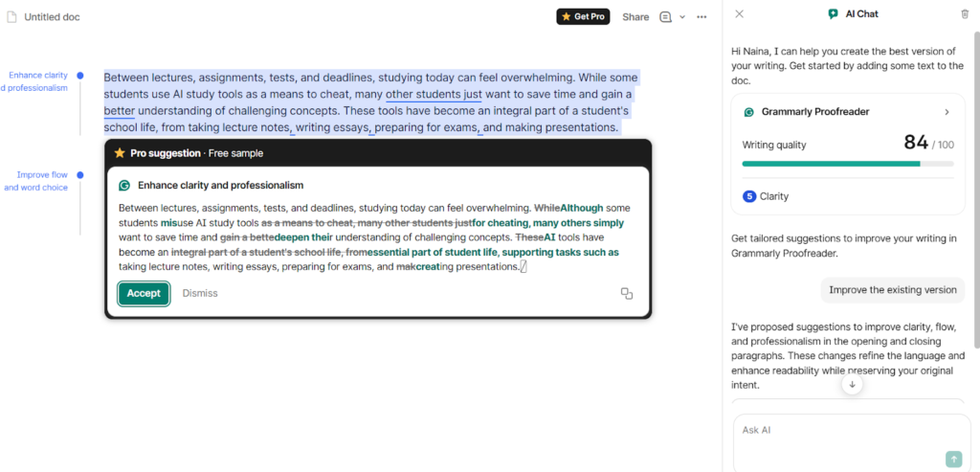Click the underlined words 'other students just'

point(434,95)
